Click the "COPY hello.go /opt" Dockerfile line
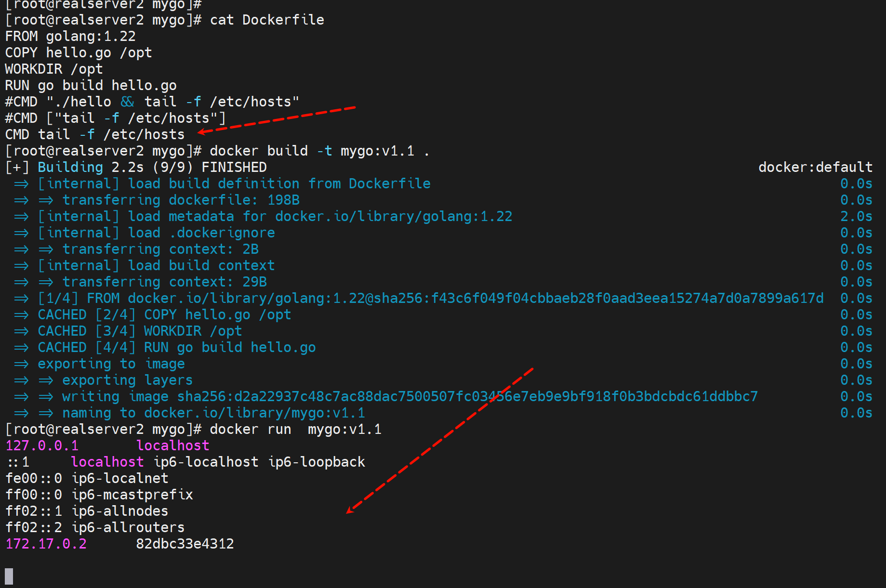 (x=79, y=53)
